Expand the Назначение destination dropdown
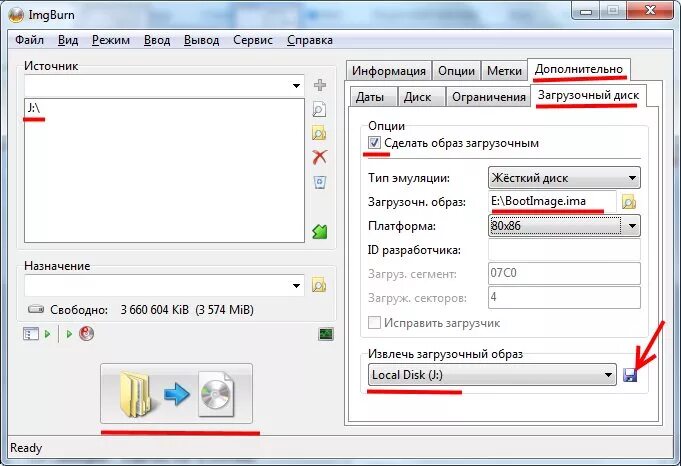The image size is (681, 466). 296,286
